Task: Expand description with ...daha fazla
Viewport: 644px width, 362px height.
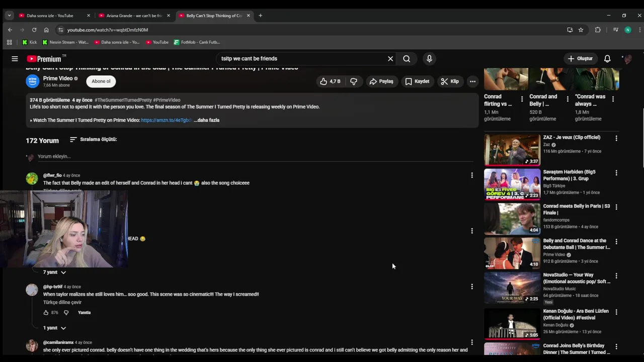Action: (x=207, y=120)
